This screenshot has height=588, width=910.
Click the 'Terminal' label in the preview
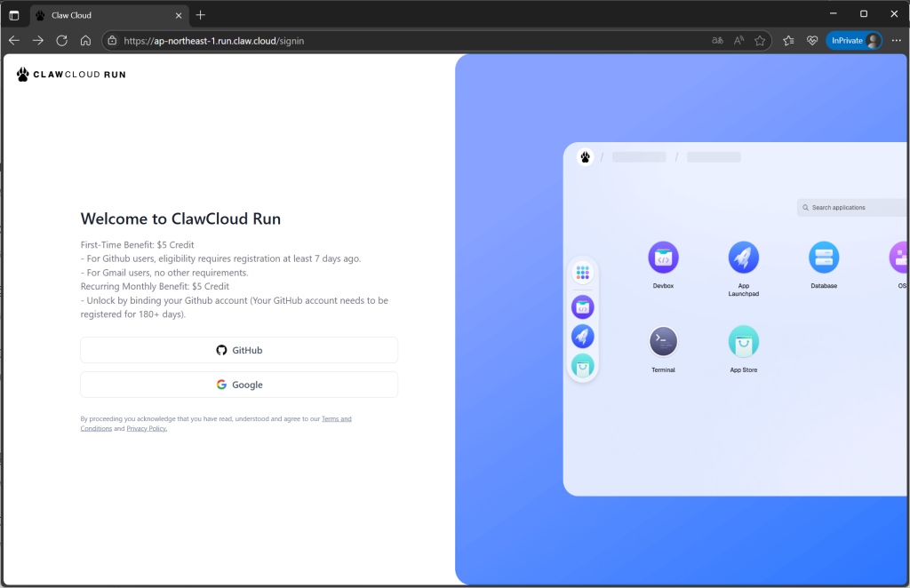(663, 370)
